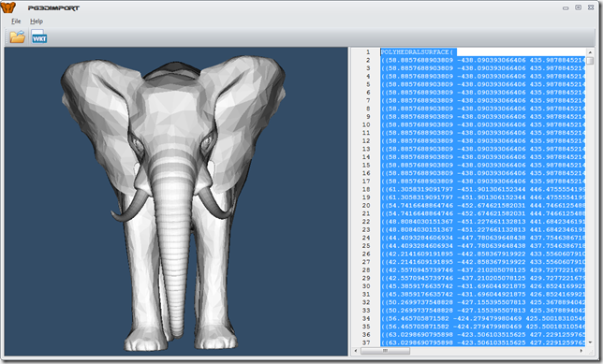The width and height of the screenshot is (603, 364).
Task: Click the PG3DImport application logo icon
Action: tap(8, 7)
